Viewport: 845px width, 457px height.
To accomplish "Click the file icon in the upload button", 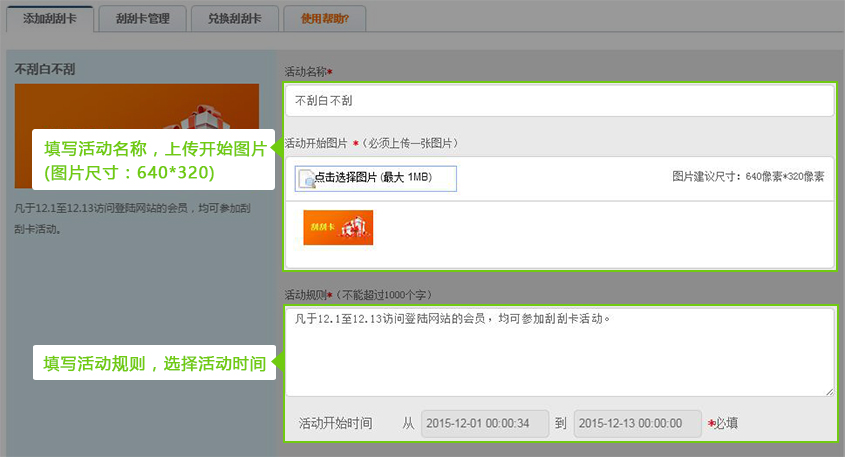I will point(305,179).
